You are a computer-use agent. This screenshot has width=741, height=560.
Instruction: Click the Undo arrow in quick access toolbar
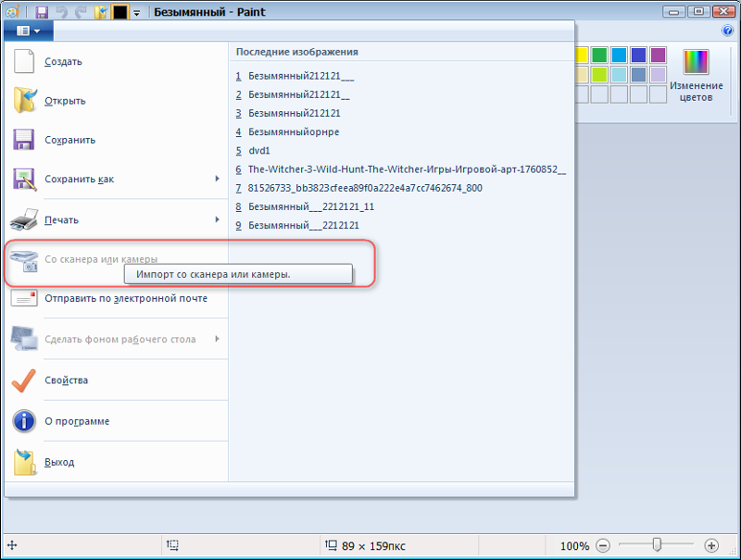(x=61, y=12)
